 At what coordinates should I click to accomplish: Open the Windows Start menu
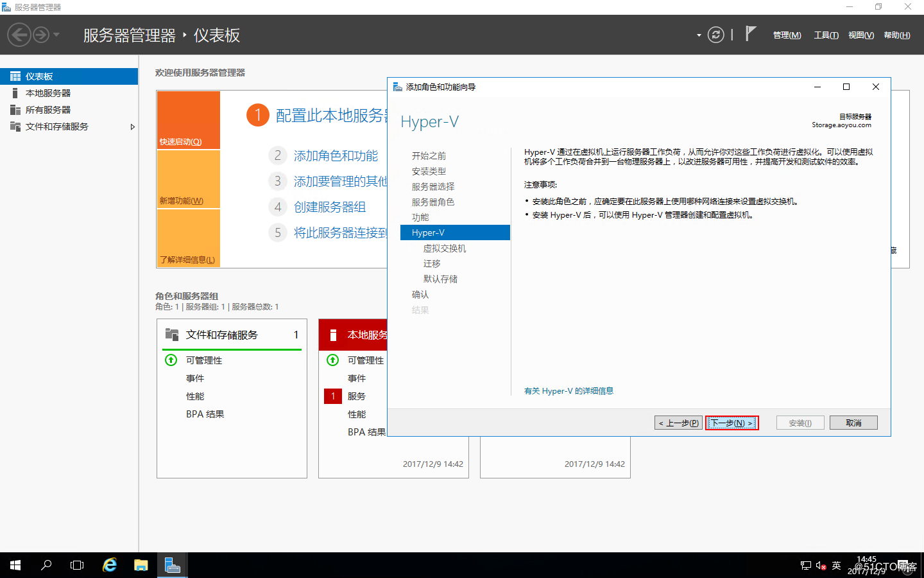[15, 565]
